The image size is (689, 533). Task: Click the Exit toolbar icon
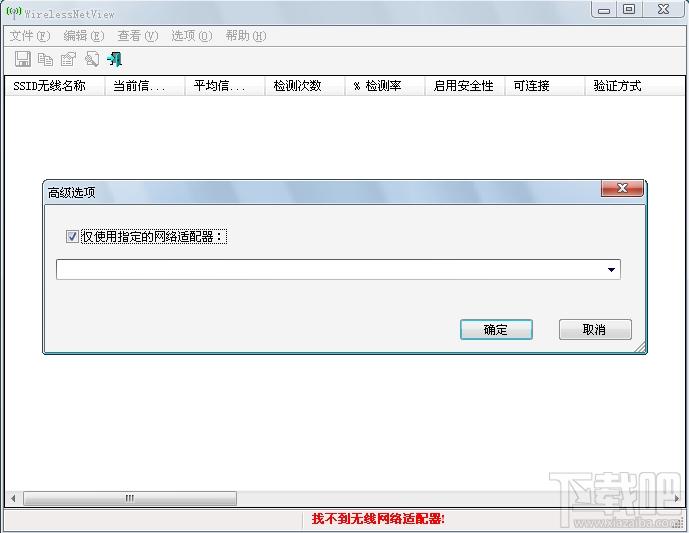(x=114, y=59)
